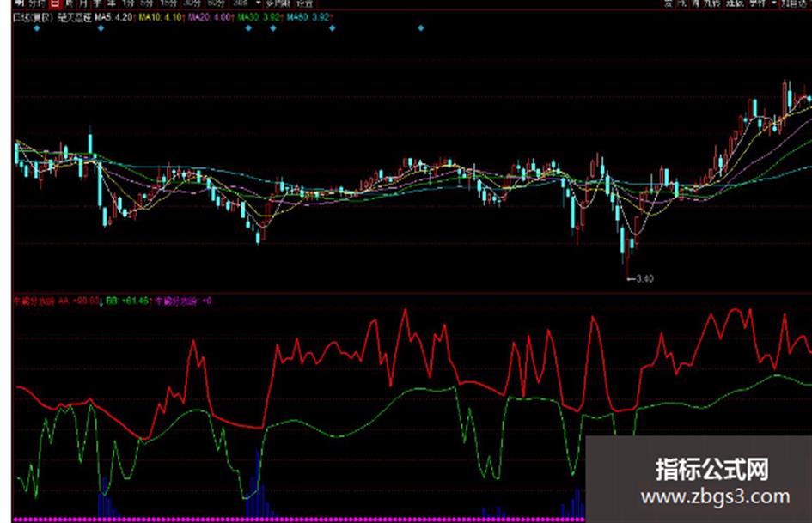Click the green BB: 61.45 indicator value

127,301
